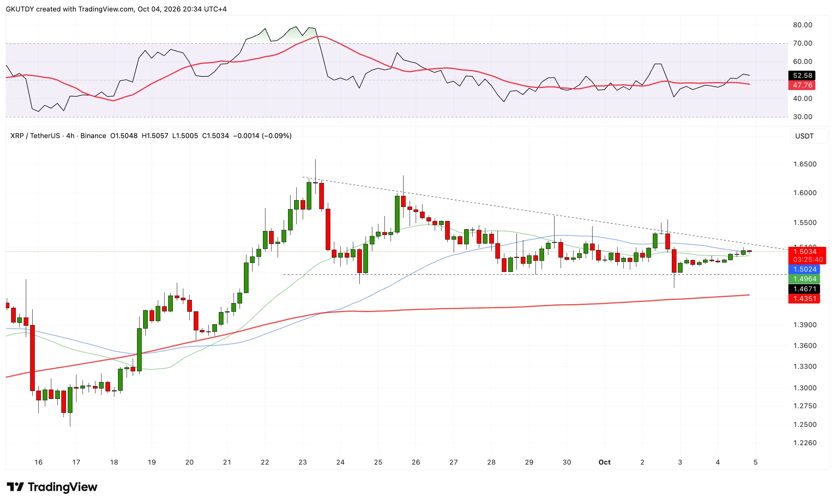Click the 1.2260 price axis label
This screenshot has height=504, width=835.
(805, 443)
